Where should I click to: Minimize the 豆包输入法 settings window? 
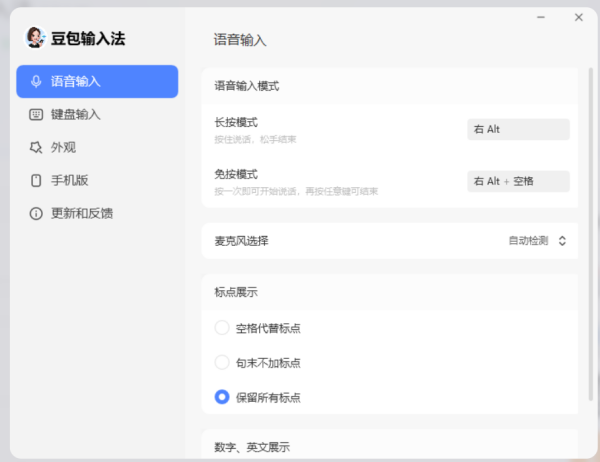(541, 17)
